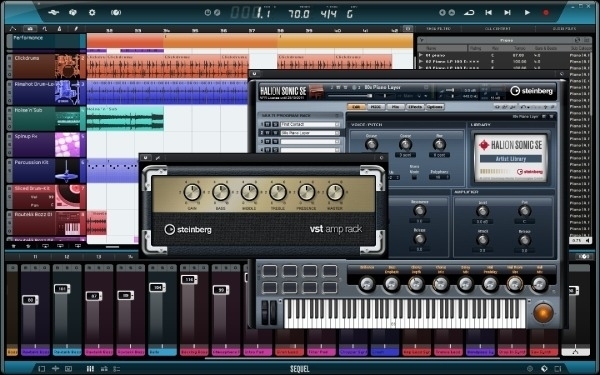Jump to previous marker in transport
The width and height of the screenshot is (600, 375).
[489, 13]
